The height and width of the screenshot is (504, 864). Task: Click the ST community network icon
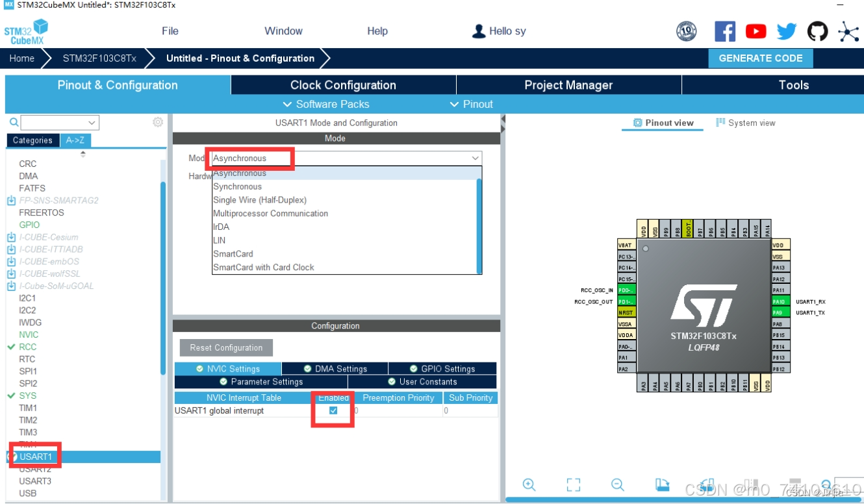tap(848, 31)
